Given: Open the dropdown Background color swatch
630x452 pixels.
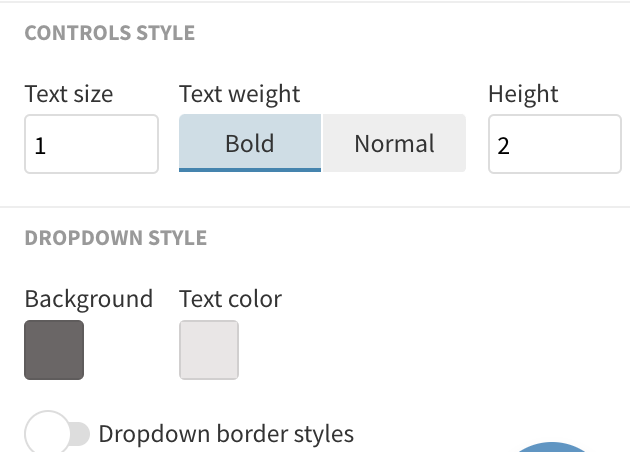Looking at the screenshot, I should click(x=54, y=350).
